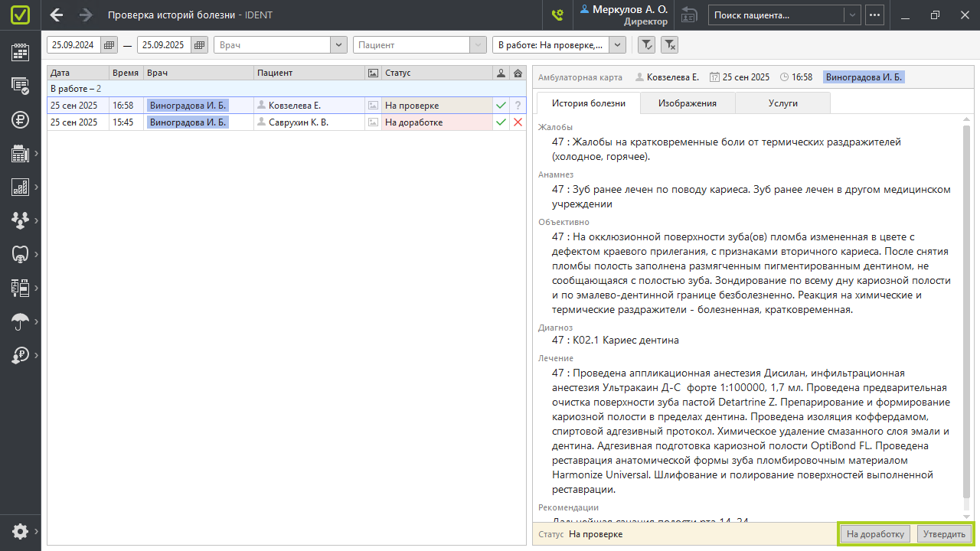980x551 pixels.
Task: Click the ruble payments icon in the sidebar
Action: tap(20, 119)
